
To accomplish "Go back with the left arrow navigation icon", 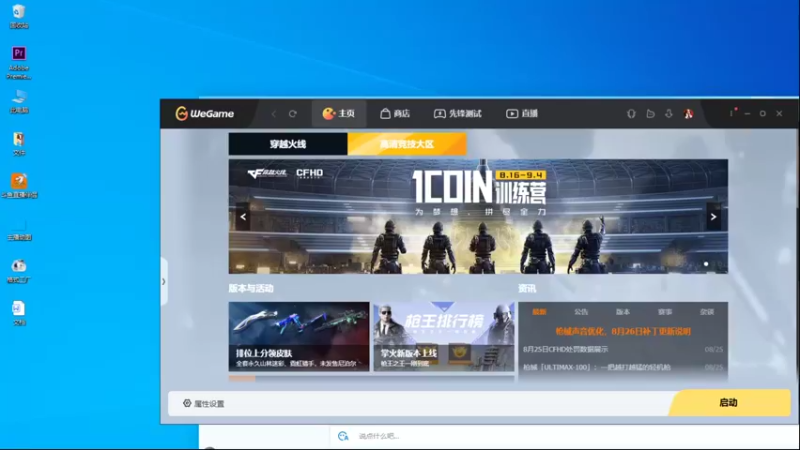I will [x=274, y=114].
